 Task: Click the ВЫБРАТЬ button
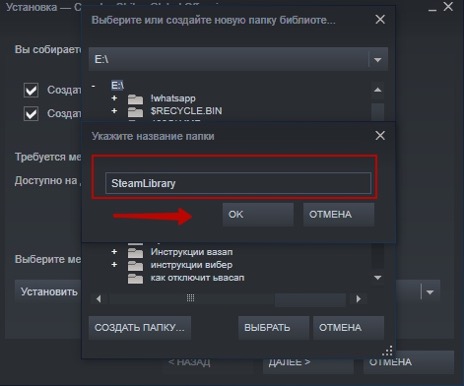pyautogui.click(x=274, y=328)
